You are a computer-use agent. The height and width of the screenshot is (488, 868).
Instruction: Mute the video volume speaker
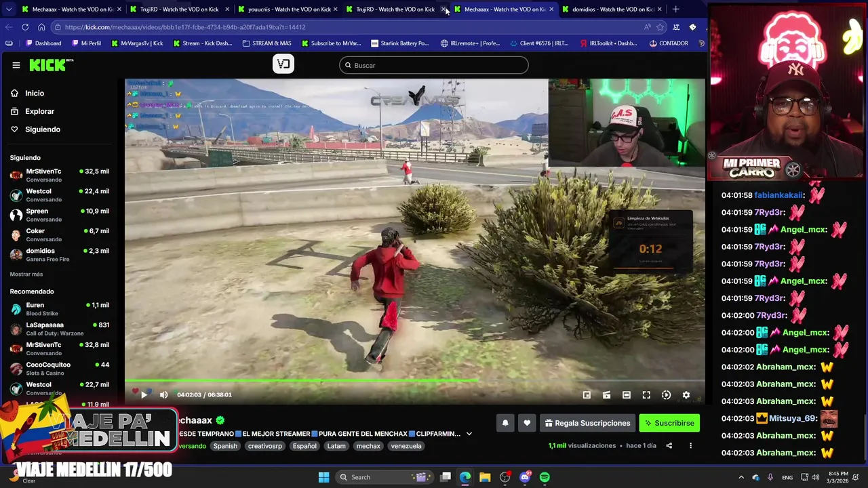point(163,394)
